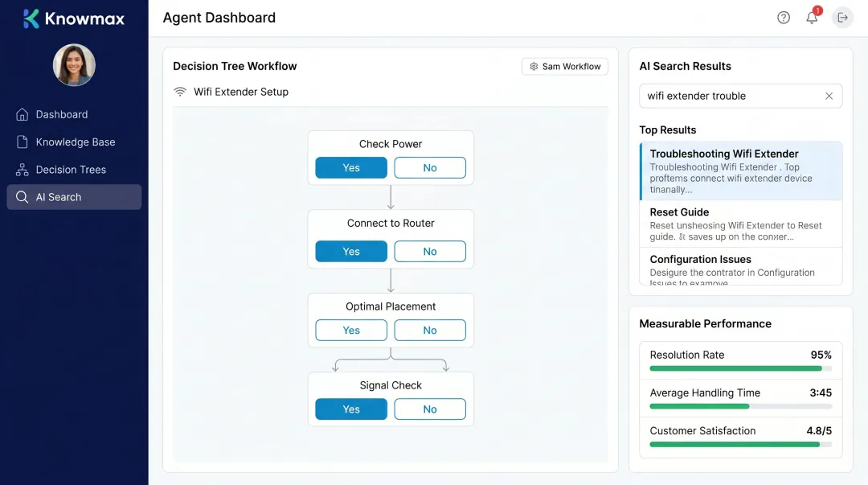Choose No under Optimal Placement

coord(429,330)
